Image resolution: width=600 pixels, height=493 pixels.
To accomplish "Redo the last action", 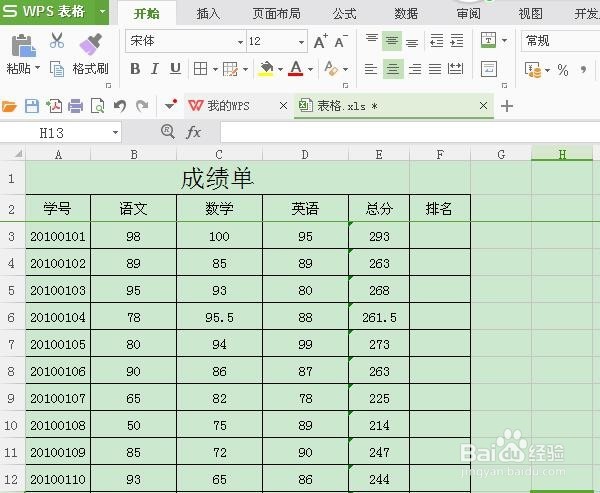I will [x=142, y=106].
